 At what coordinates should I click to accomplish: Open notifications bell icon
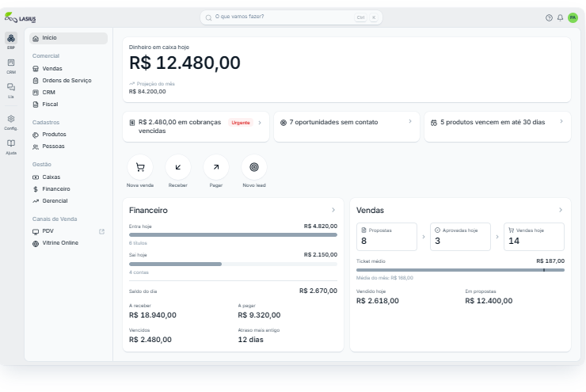pyautogui.click(x=560, y=17)
